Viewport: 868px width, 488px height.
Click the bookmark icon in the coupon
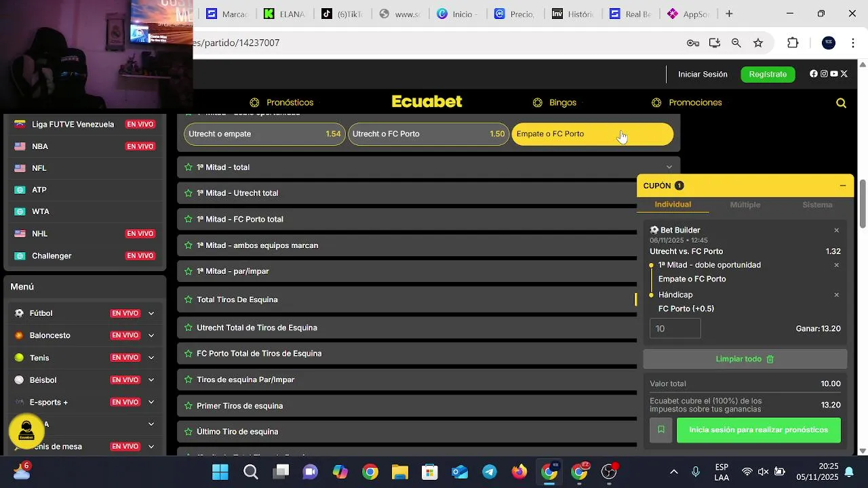pos(661,430)
